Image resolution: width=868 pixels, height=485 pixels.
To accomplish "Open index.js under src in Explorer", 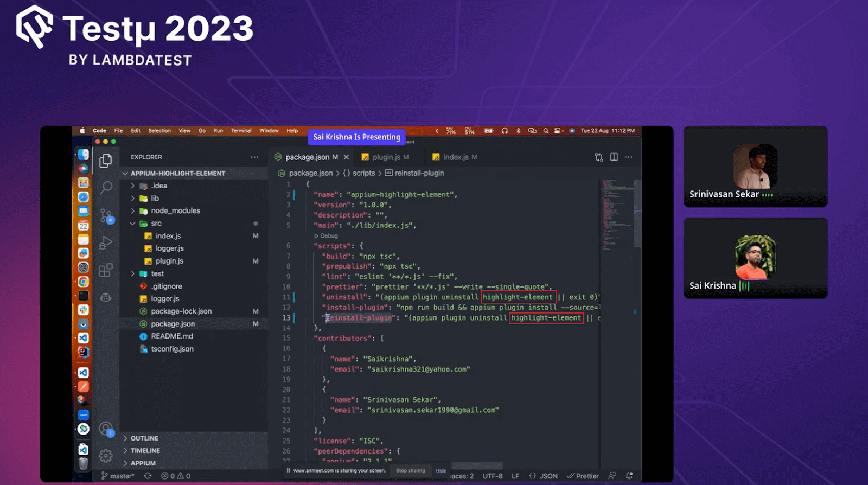I will click(168, 236).
